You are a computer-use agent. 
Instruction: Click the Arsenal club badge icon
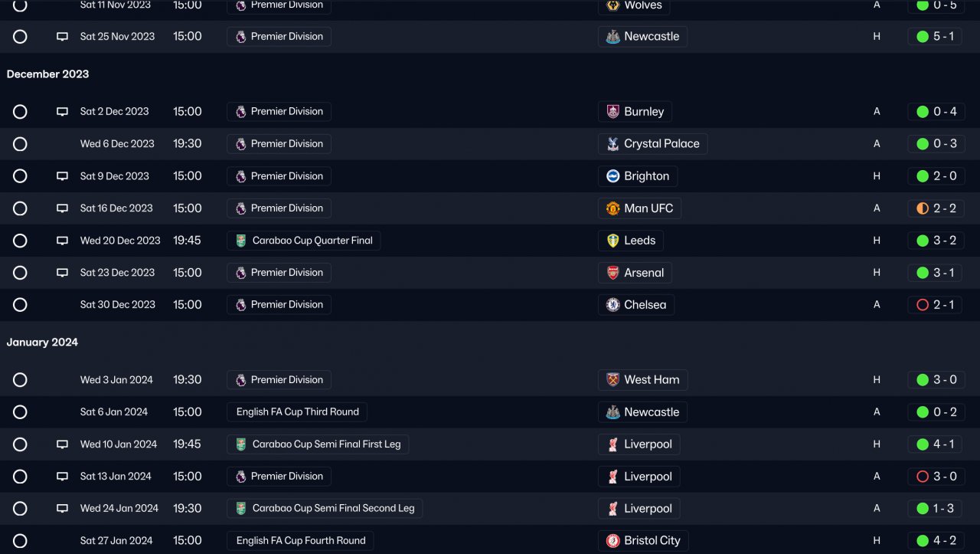612,273
